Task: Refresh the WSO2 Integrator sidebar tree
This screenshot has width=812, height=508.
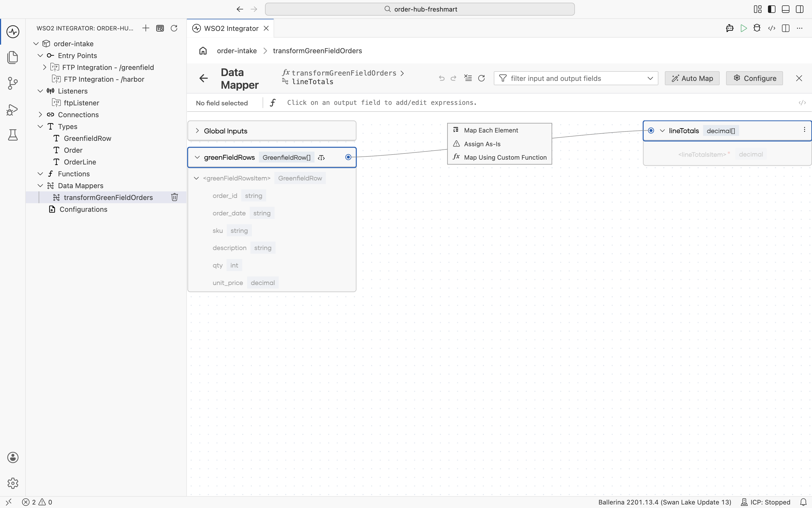Action: click(174, 28)
